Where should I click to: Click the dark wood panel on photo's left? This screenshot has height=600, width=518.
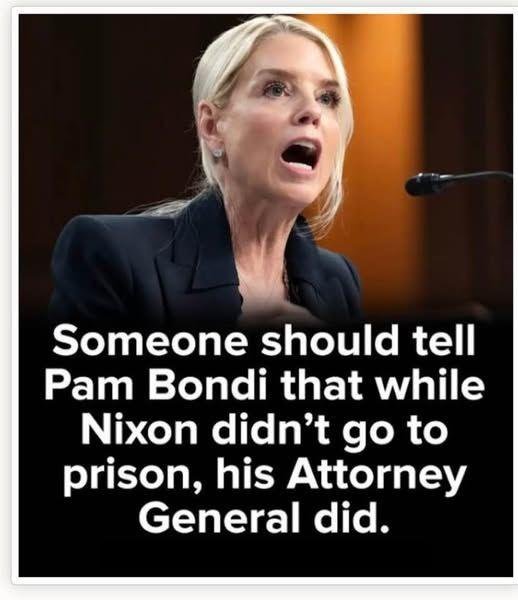96,115
